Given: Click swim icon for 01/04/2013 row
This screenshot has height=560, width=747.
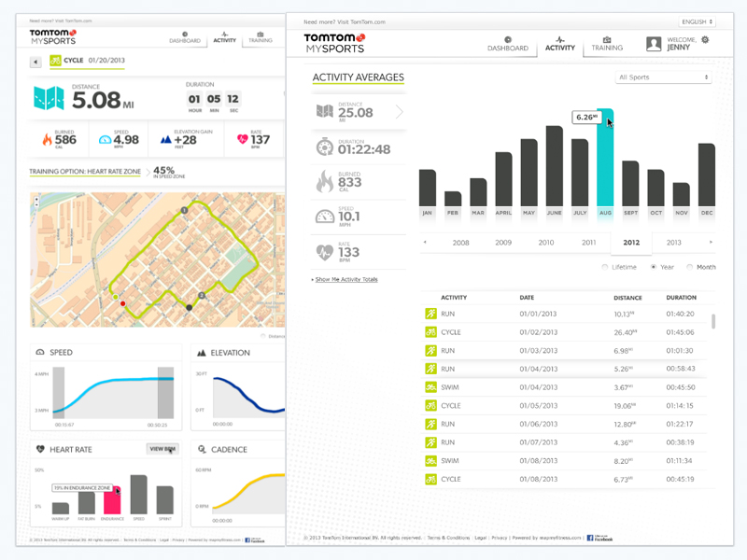Looking at the screenshot, I should [x=430, y=387].
